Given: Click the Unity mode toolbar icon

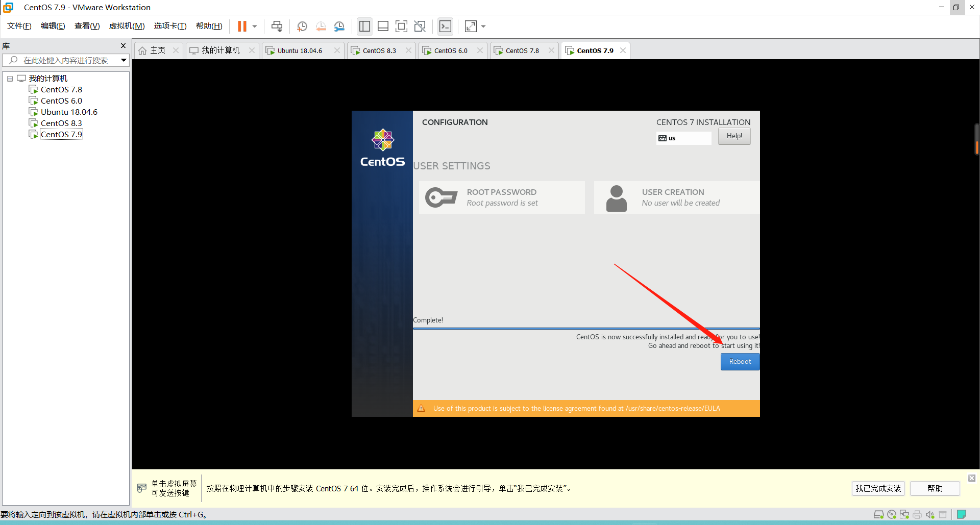Looking at the screenshot, I should pos(420,26).
